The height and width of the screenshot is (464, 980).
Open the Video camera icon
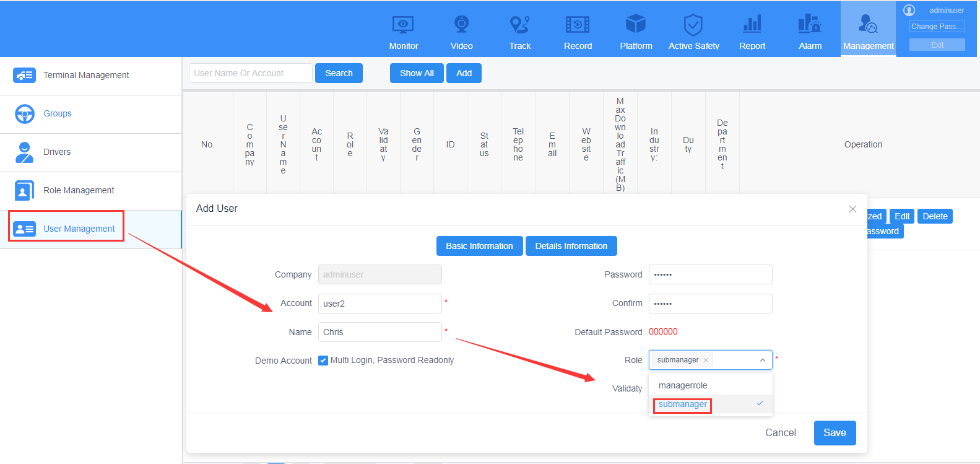pos(461,24)
